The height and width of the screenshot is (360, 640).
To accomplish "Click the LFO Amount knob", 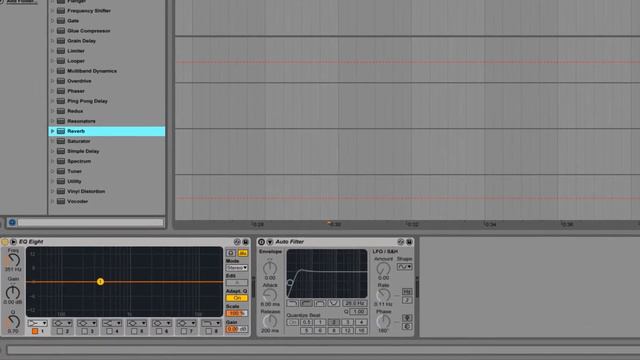I will pos(383,268).
